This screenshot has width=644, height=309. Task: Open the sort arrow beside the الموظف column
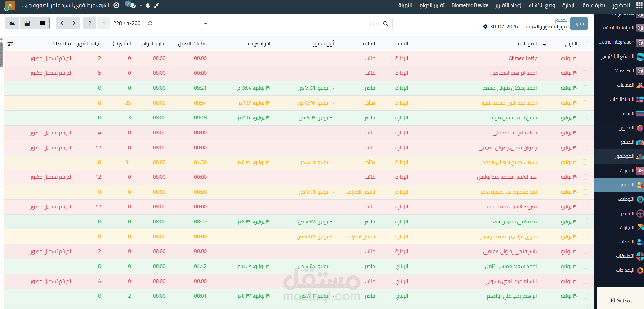544,44
